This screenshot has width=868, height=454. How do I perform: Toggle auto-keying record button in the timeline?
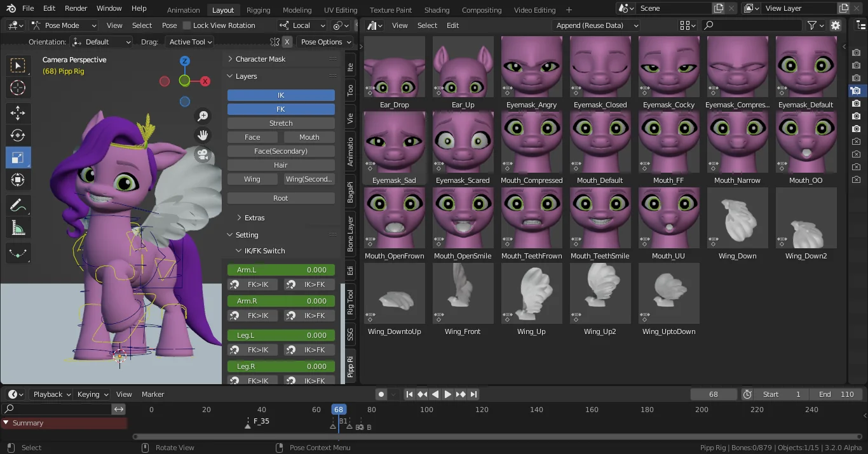381,394
